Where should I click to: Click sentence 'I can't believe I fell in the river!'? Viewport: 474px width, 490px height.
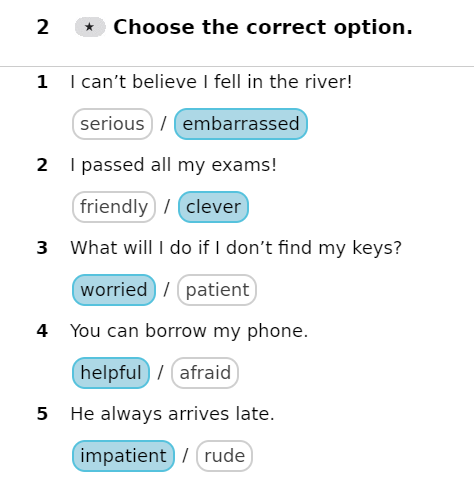[211, 82]
